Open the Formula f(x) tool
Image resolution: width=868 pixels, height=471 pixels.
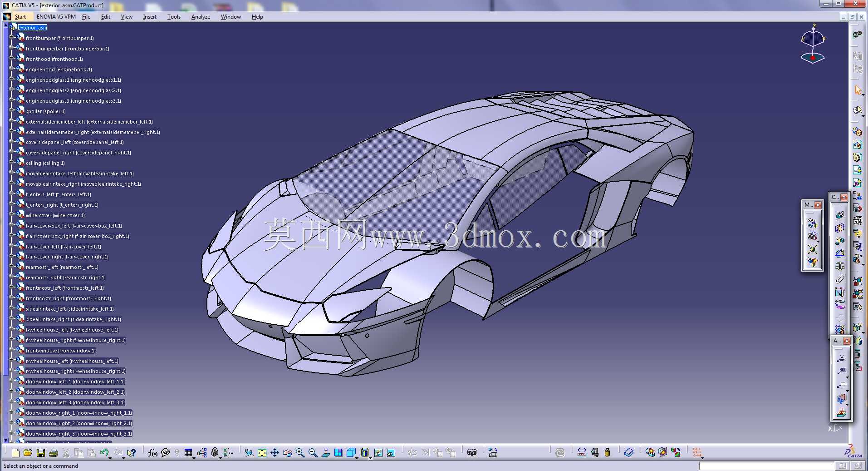(x=152, y=453)
